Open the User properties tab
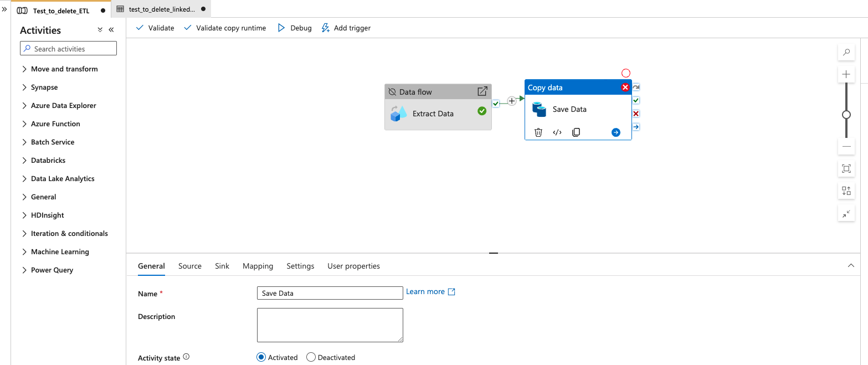This screenshot has height=365, width=868. (353, 266)
